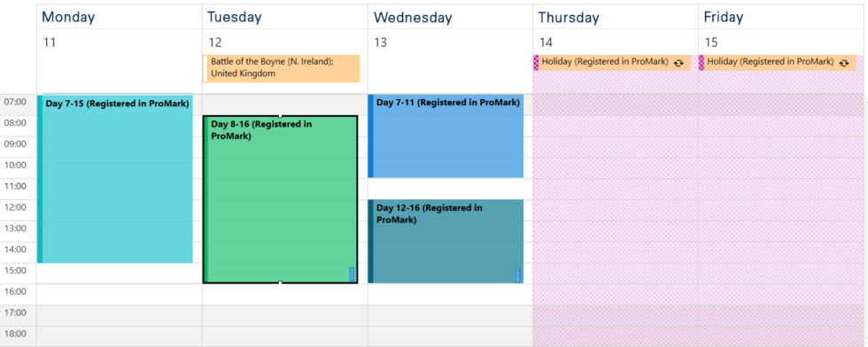This screenshot has height=347, width=868.
Task: Click the cyan color bar of Monday's event
Action: point(40,179)
